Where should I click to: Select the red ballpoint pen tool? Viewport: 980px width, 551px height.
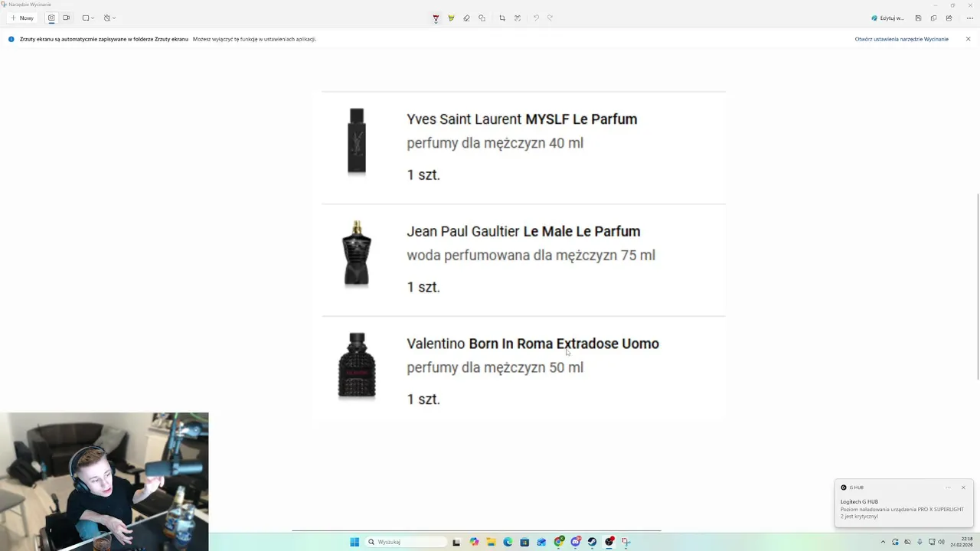[x=436, y=18]
